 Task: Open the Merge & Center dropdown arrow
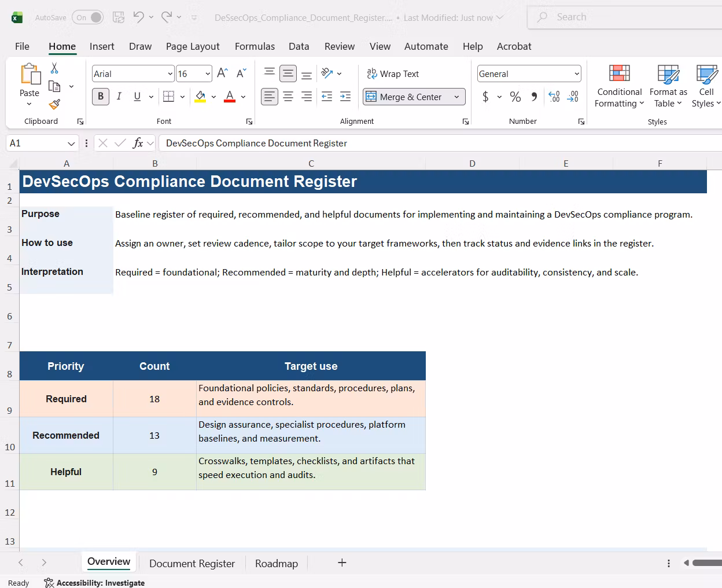coord(457,97)
